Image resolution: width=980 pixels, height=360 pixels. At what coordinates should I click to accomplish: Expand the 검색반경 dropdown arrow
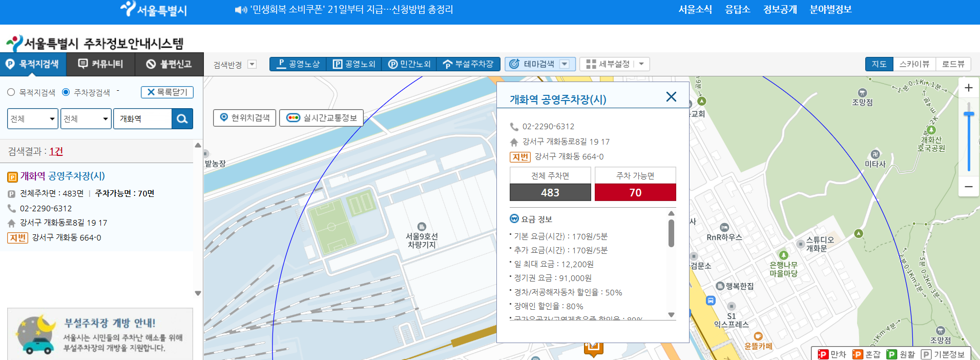tap(252, 64)
